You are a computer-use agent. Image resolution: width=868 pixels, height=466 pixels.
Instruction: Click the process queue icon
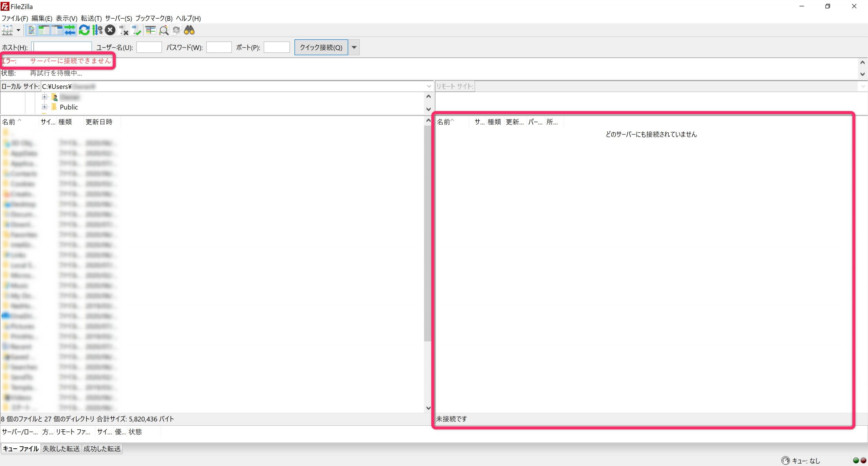pyautogui.click(x=97, y=30)
